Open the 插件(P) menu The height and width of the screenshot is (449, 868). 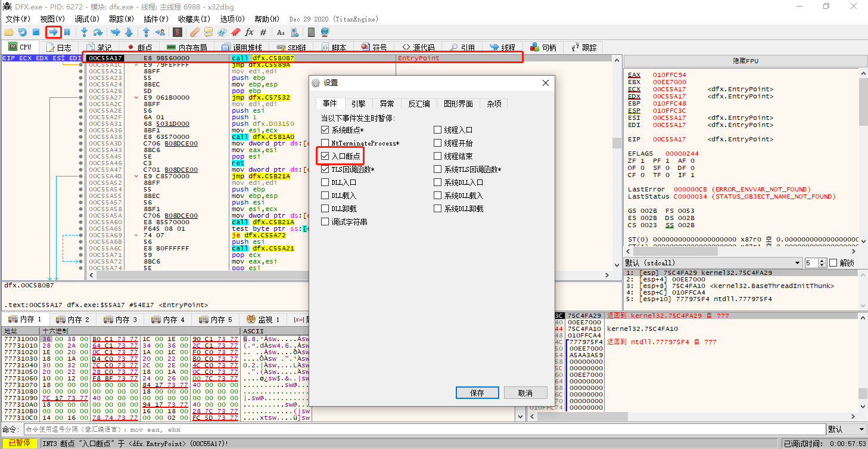[x=156, y=19]
